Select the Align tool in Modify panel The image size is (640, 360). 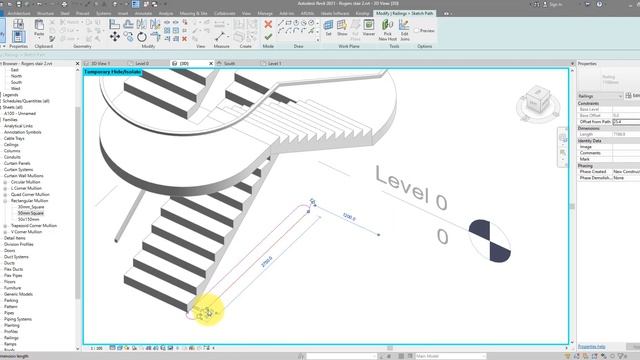[x=115, y=24]
